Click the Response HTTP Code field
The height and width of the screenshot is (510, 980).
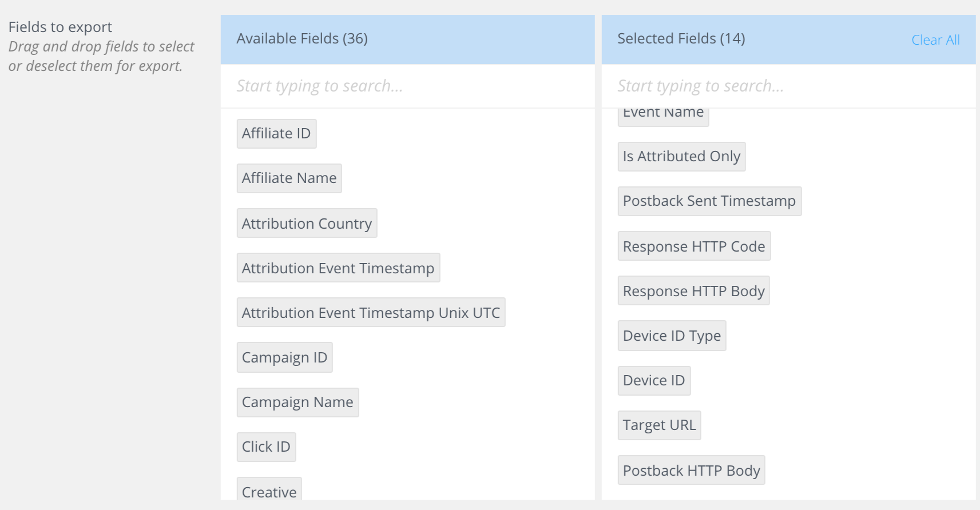tap(693, 246)
